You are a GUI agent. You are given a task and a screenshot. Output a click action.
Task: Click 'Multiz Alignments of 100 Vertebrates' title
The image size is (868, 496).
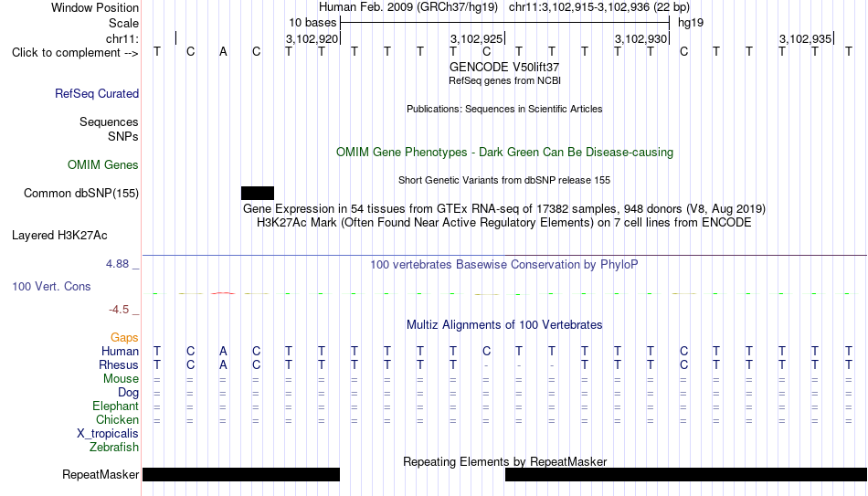coord(504,325)
